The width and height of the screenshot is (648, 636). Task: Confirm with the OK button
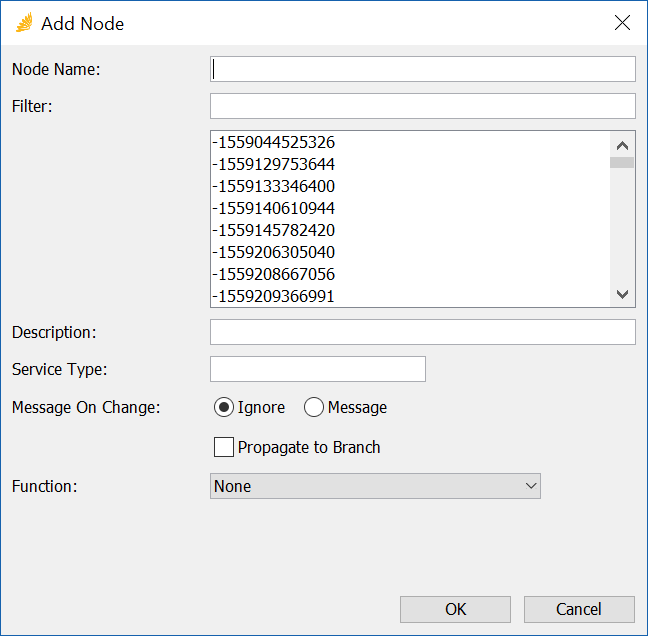point(455,609)
